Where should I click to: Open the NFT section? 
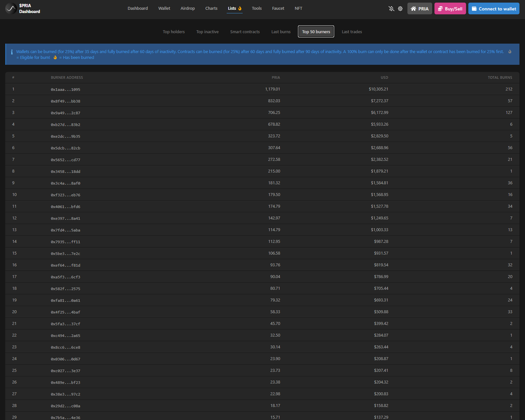[x=298, y=8]
